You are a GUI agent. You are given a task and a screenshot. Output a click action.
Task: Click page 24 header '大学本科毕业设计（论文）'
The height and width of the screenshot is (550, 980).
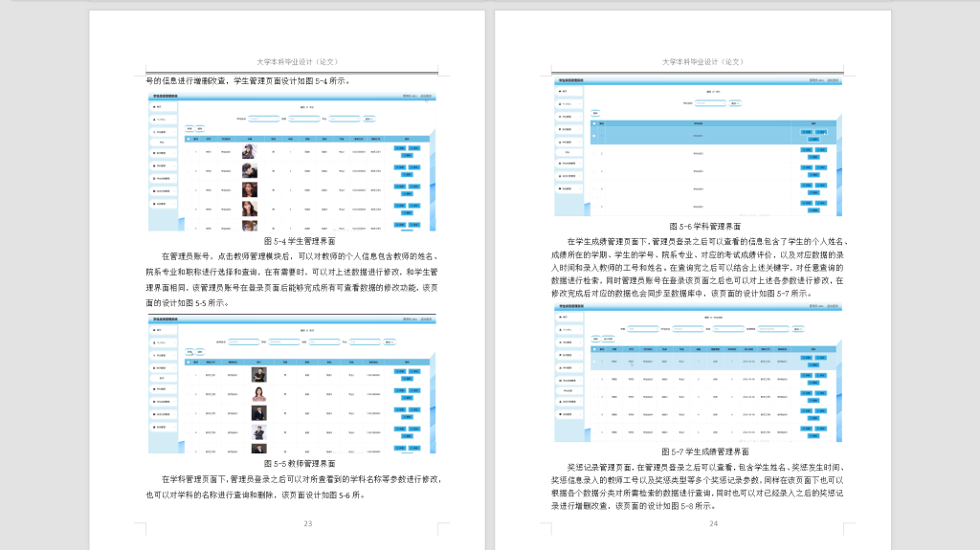click(x=703, y=62)
